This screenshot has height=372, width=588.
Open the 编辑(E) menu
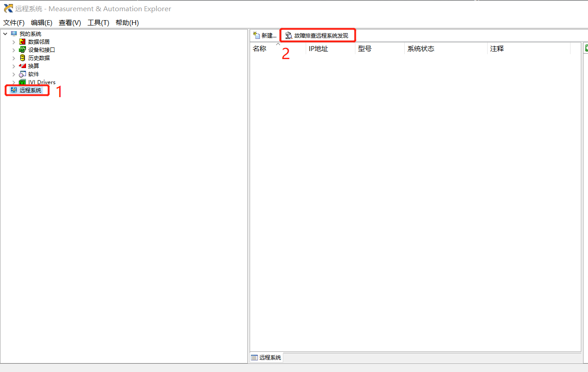[42, 23]
